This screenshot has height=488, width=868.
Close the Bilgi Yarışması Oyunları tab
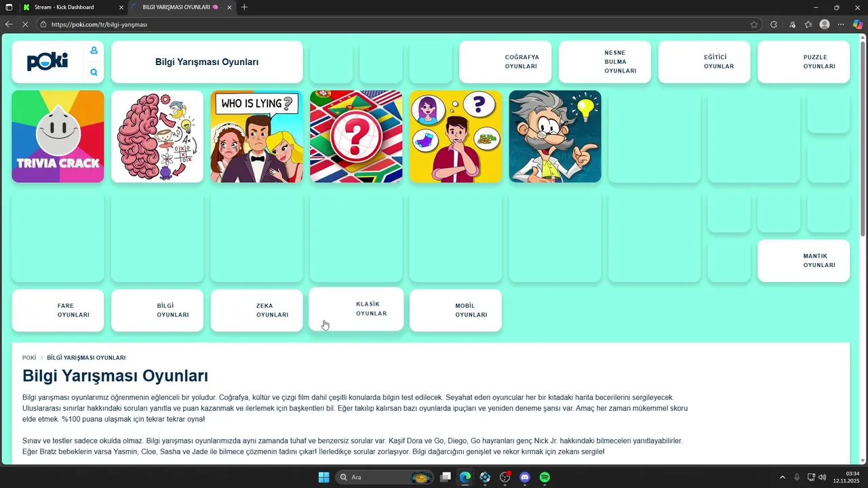(x=230, y=7)
